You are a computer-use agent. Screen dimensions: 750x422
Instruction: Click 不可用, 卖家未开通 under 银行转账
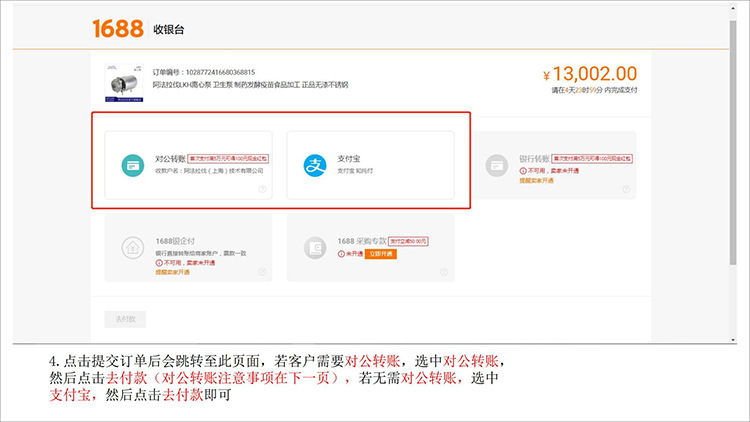pos(549,171)
